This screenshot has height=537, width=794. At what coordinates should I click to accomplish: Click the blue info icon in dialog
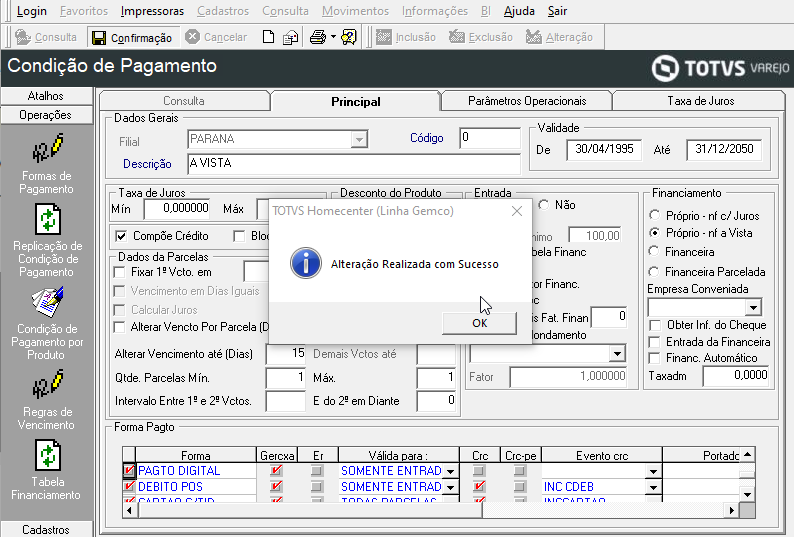(x=306, y=263)
